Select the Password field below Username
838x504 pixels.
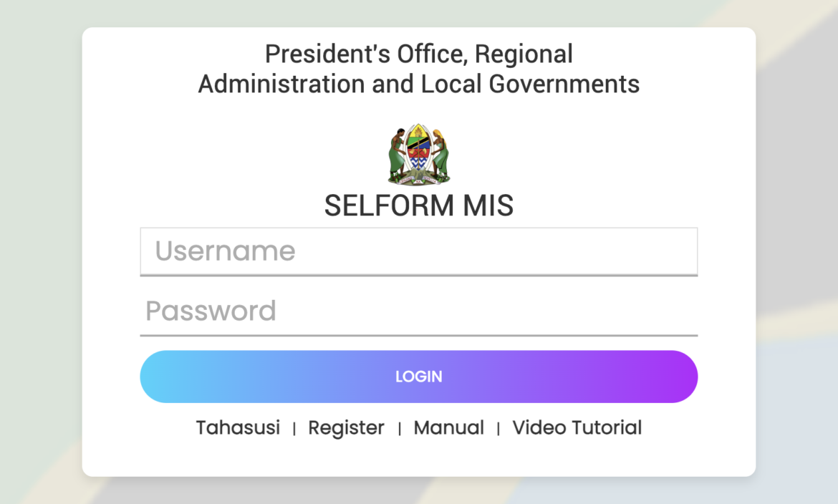(x=419, y=311)
